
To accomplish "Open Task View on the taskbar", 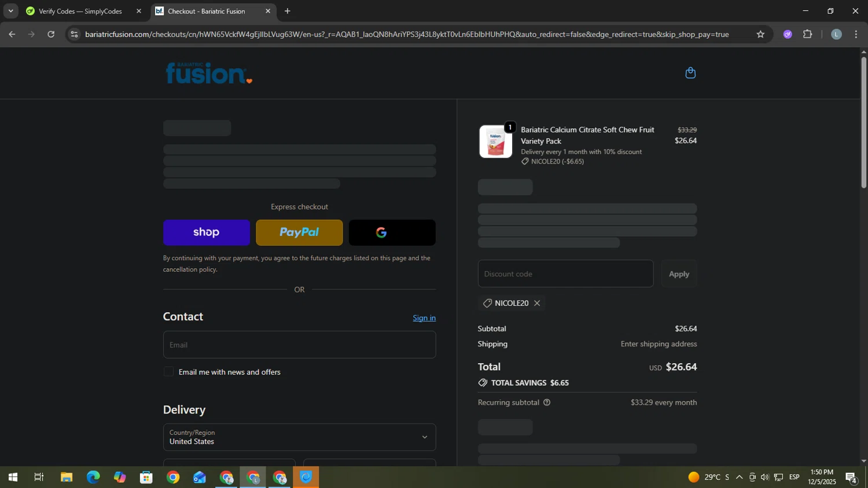I will 39,478.
